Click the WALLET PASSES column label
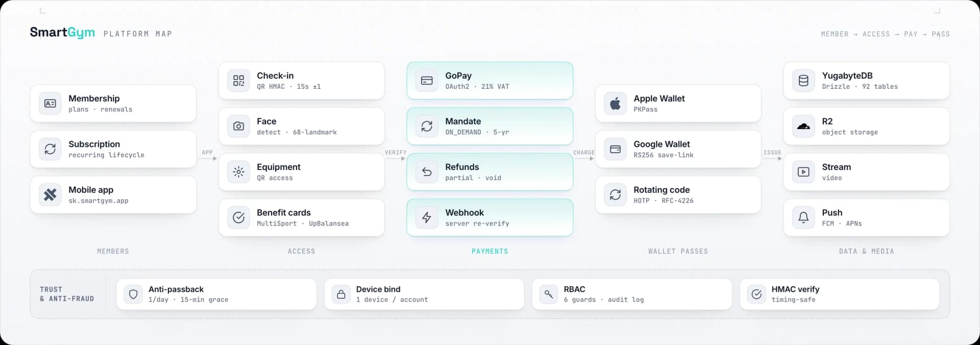980x345 pixels. [678, 251]
